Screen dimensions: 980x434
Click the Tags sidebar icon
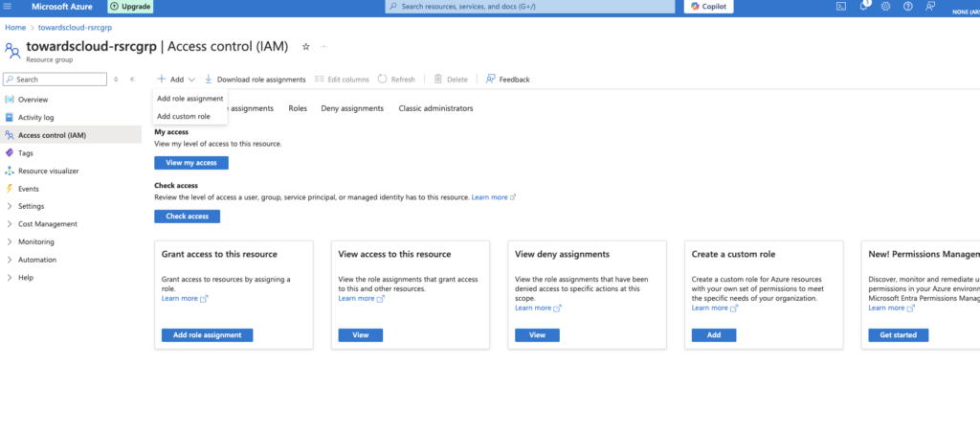9,152
